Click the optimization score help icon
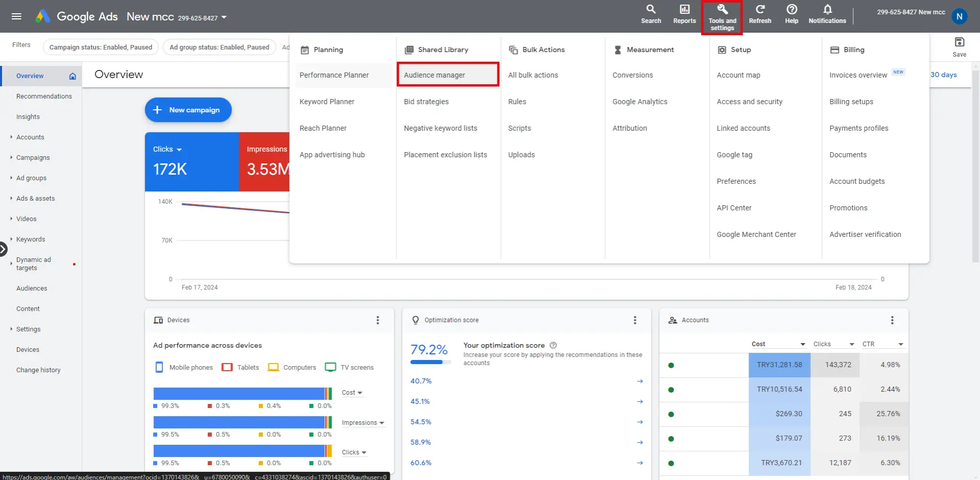 [553, 345]
